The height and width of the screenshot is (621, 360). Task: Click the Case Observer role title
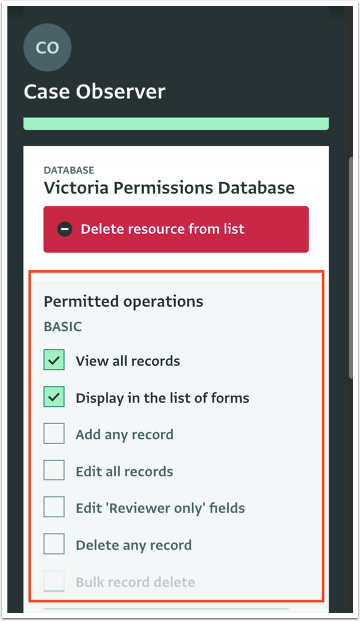click(94, 92)
